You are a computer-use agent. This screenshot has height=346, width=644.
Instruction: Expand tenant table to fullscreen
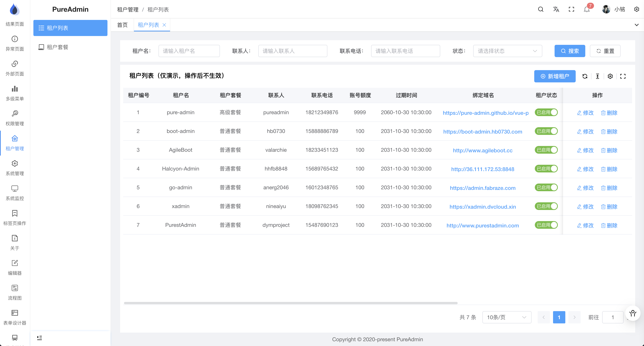click(x=623, y=76)
